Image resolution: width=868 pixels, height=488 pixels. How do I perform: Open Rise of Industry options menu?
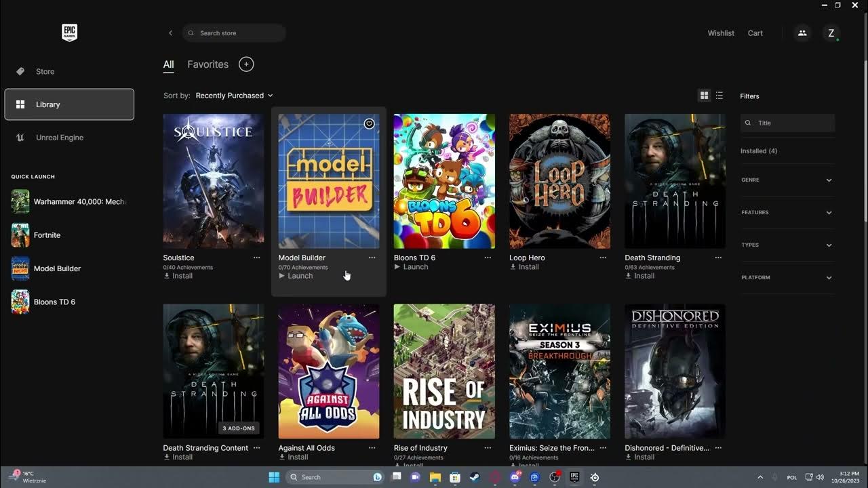[x=488, y=448]
